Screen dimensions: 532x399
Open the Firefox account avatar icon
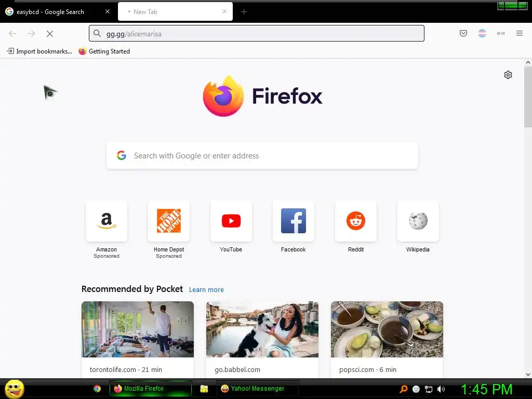click(482, 33)
